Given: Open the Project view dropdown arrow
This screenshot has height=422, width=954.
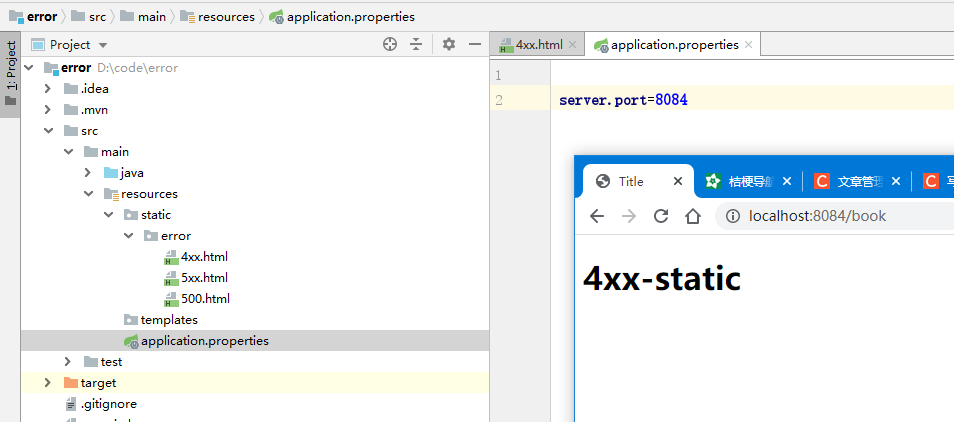Looking at the screenshot, I should pos(102,45).
